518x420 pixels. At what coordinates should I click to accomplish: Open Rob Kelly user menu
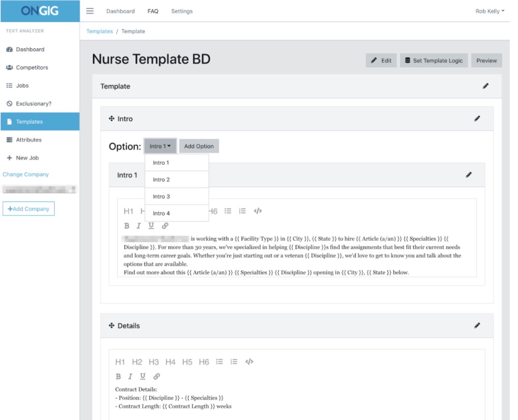[489, 11]
